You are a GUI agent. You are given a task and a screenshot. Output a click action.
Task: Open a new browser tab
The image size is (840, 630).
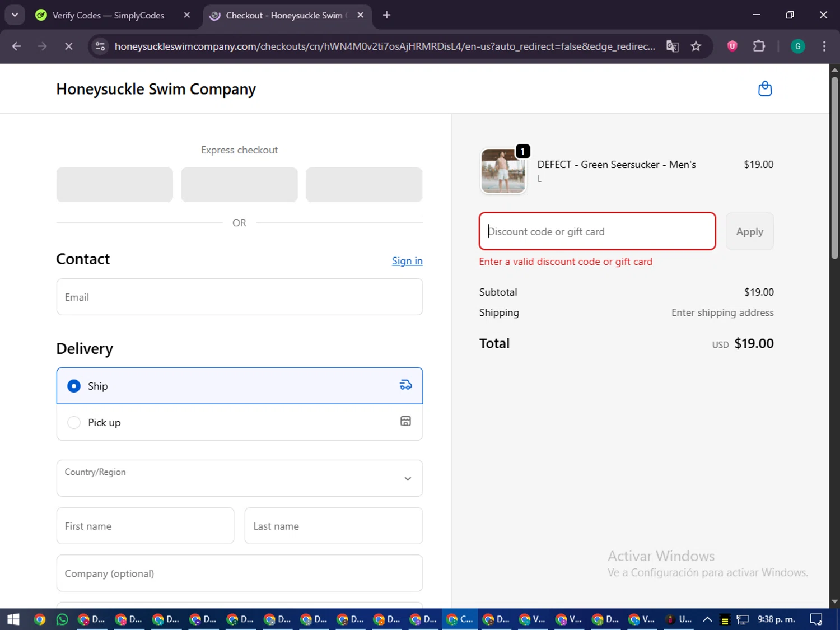pos(386,15)
